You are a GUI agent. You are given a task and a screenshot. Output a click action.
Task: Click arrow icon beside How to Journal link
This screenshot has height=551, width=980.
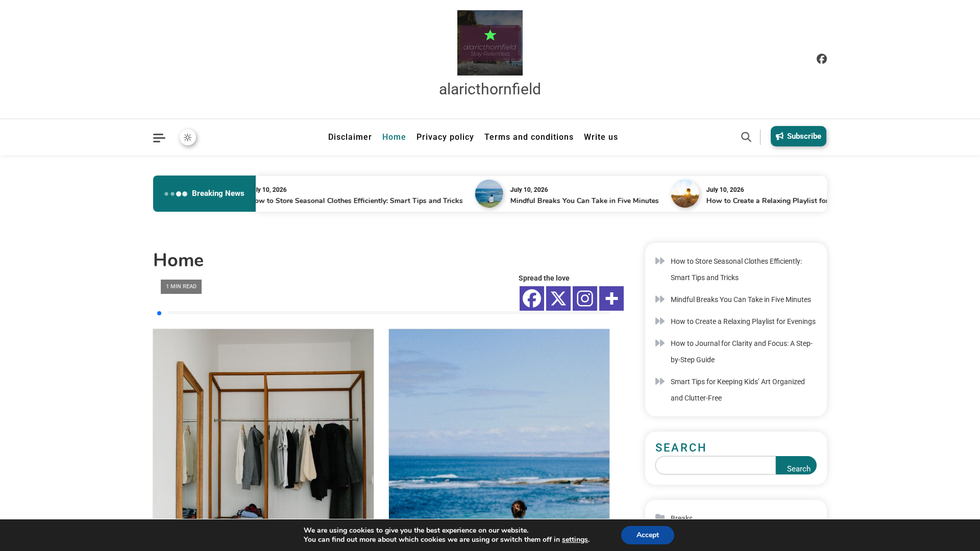pyautogui.click(x=660, y=343)
